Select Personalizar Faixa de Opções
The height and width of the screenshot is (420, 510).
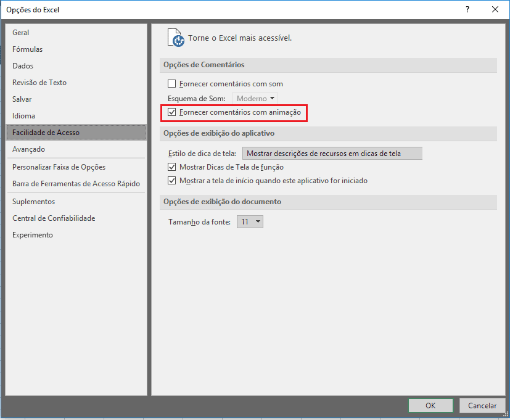pos(59,167)
